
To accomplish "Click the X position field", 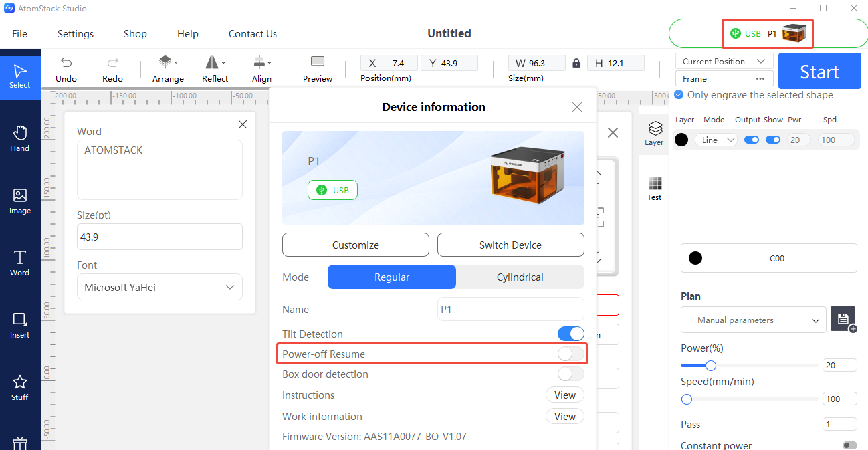I will click(x=389, y=63).
